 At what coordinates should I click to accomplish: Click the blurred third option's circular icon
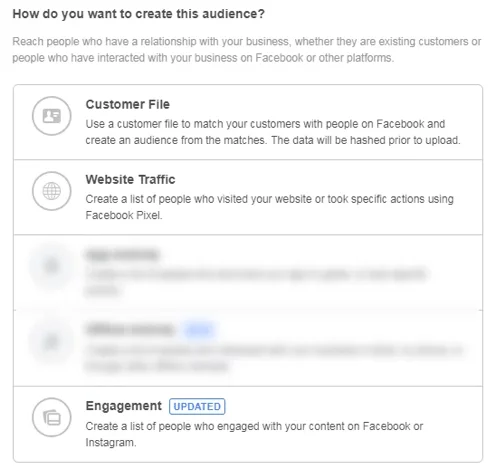(52, 266)
